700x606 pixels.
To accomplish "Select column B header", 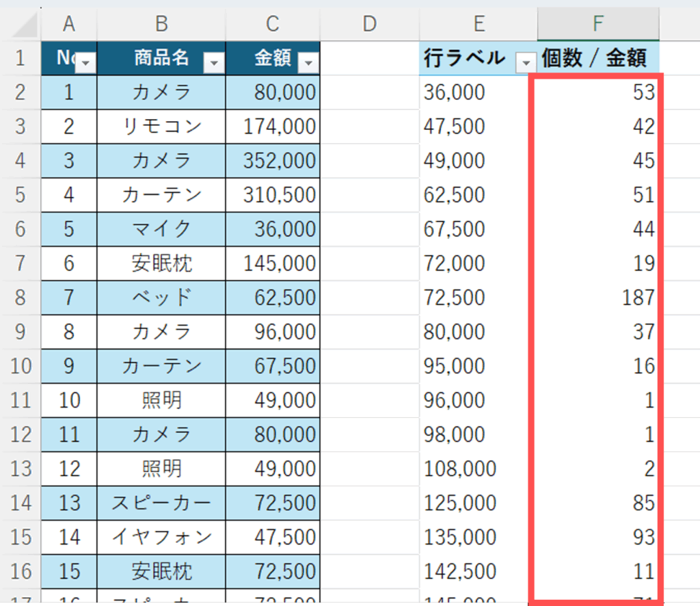I will point(161,24).
